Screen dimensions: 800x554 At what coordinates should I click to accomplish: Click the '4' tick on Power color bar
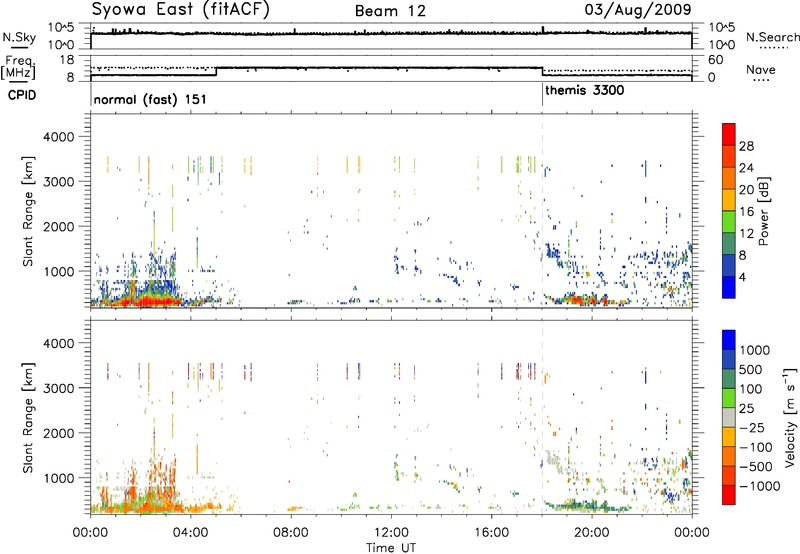(742, 278)
